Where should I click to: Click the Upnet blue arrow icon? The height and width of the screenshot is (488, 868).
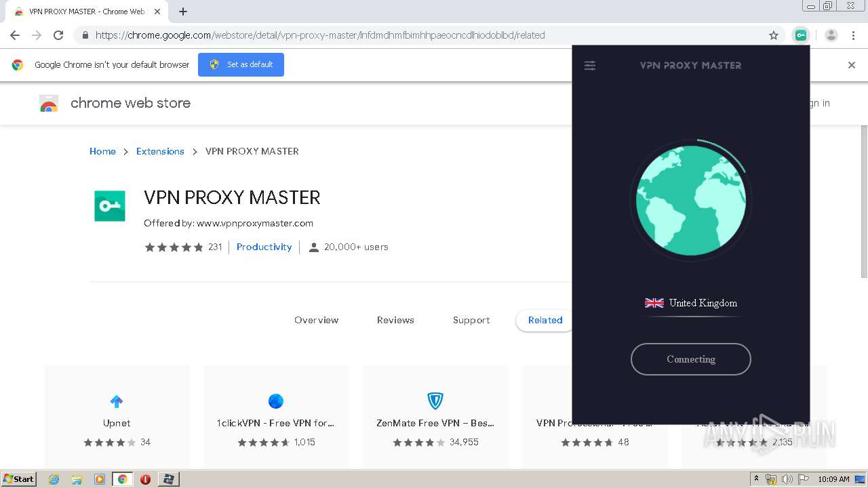(117, 401)
